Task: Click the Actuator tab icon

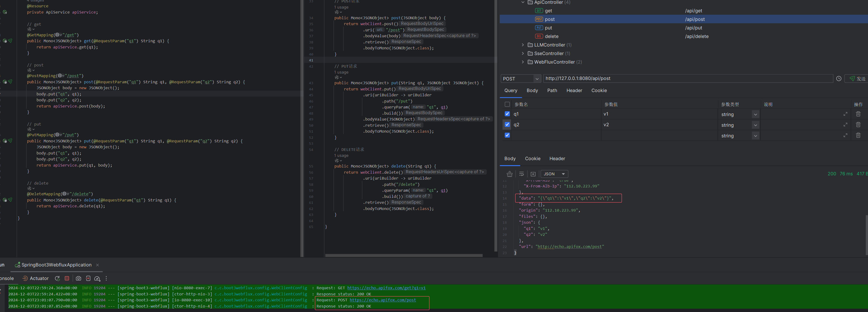Action: (x=25, y=278)
